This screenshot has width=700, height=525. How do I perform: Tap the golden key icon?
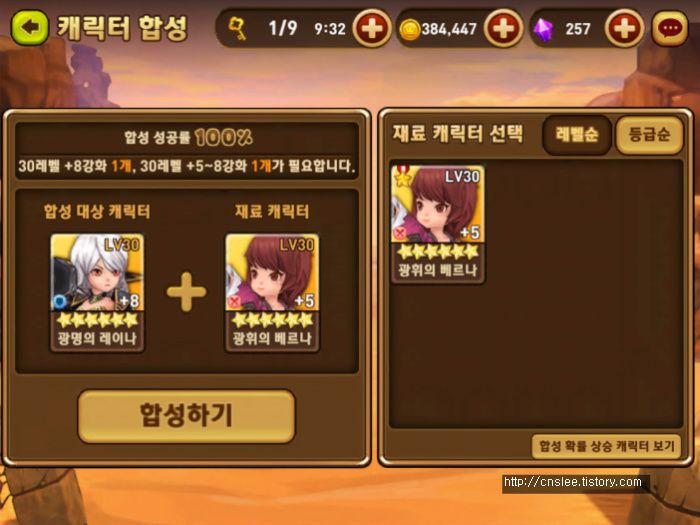pos(237,29)
